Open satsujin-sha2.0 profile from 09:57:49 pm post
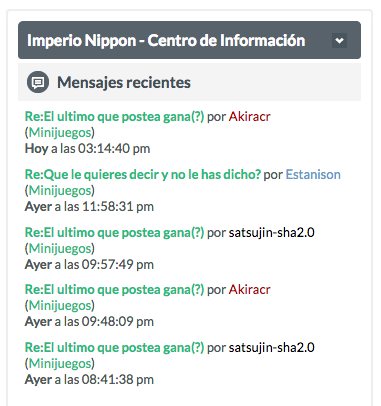 click(271, 232)
